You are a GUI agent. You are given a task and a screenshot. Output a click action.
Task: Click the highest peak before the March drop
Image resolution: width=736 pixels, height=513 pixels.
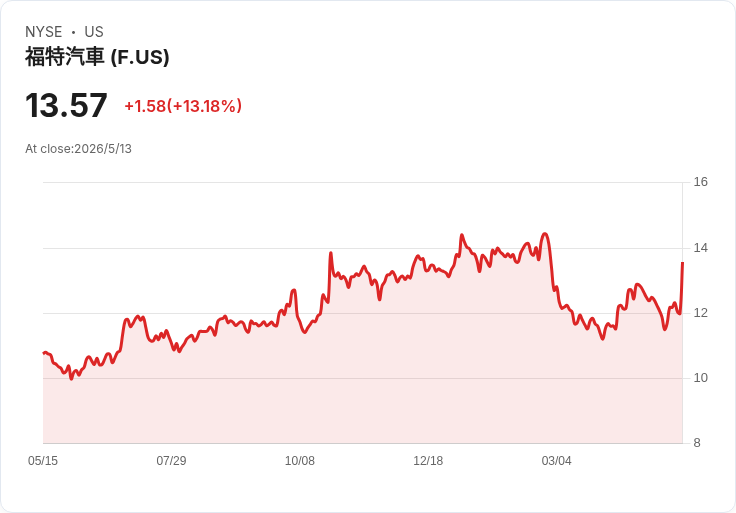544,234
